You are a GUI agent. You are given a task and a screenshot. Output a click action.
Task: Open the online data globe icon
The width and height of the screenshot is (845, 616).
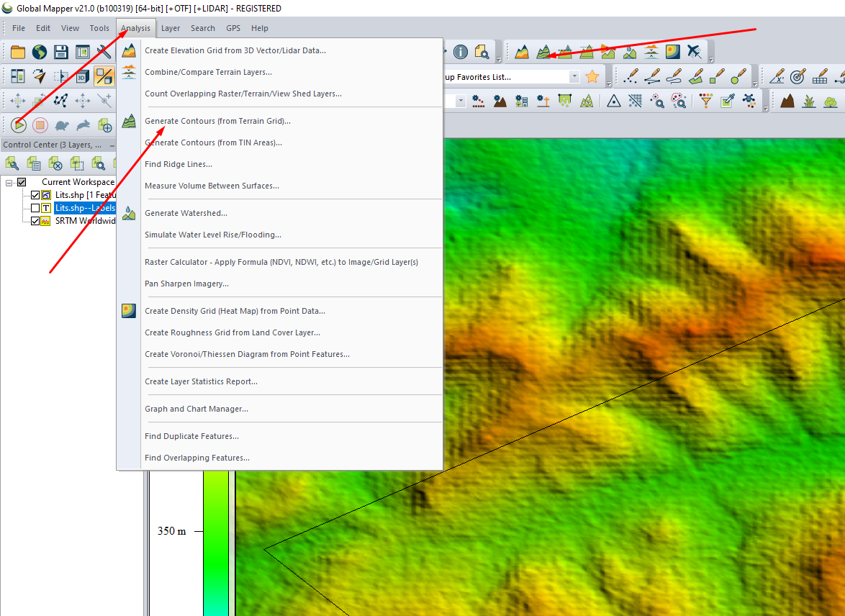click(x=40, y=52)
